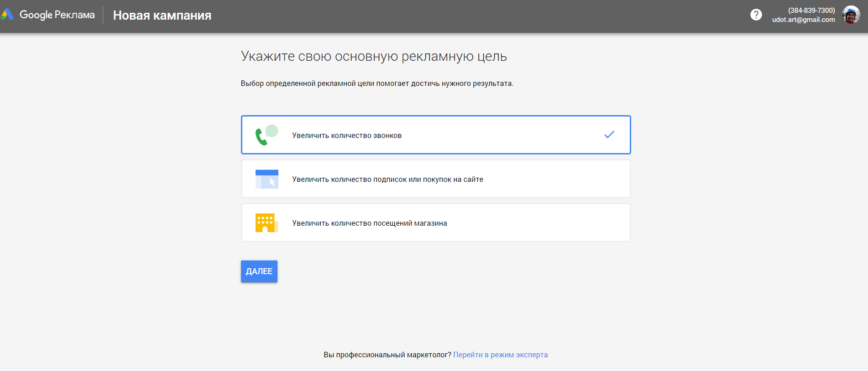The image size is (868, 371).
Task: Click the 'Вы профессиональный маркетолог?' text
Action: pos(387,355)
